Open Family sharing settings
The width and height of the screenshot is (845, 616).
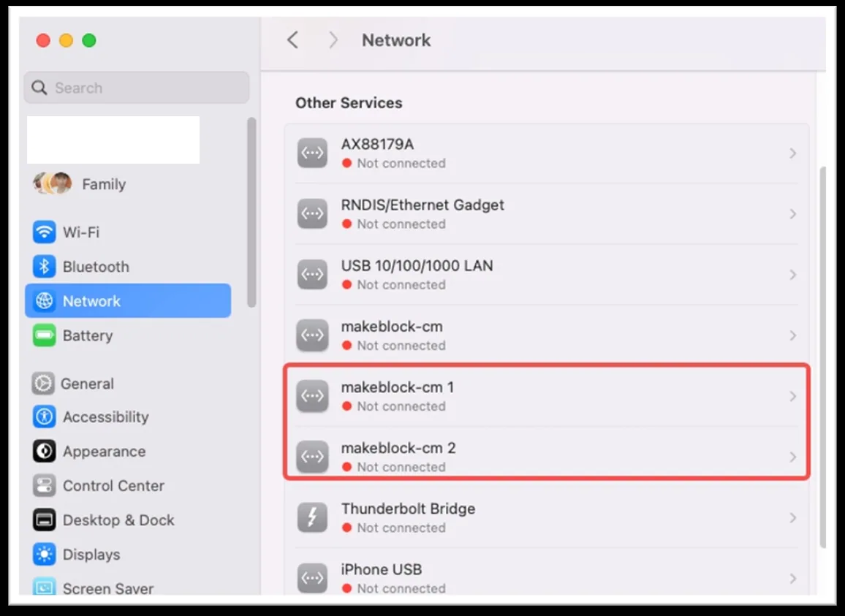click(x=128, y=183)
